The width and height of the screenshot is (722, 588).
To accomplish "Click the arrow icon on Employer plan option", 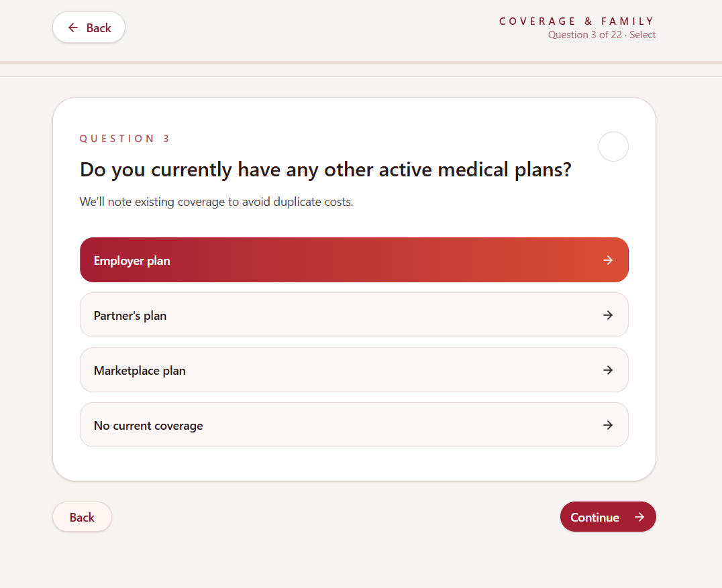I will pyautogui.click(x=608, y=260).
